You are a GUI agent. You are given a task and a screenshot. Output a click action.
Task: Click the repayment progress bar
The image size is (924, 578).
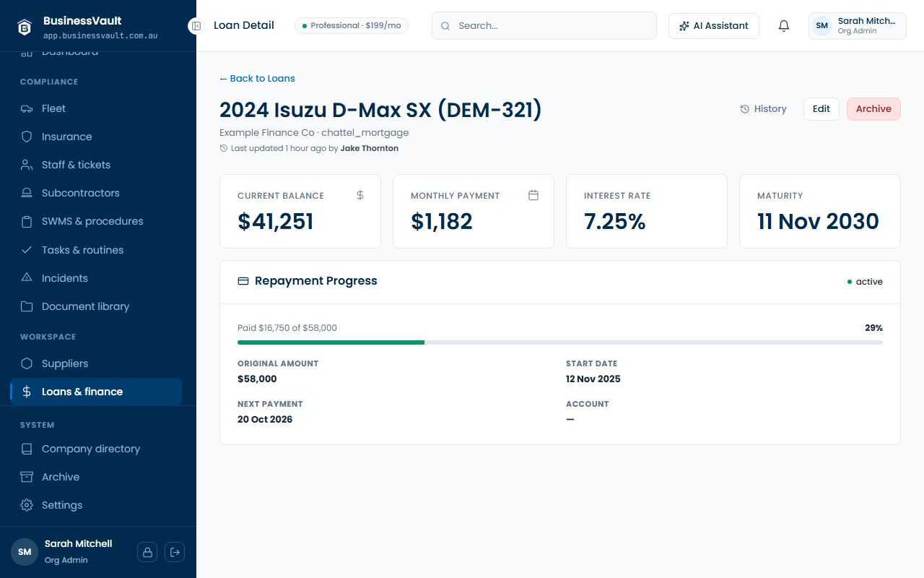tap(560, 342)
